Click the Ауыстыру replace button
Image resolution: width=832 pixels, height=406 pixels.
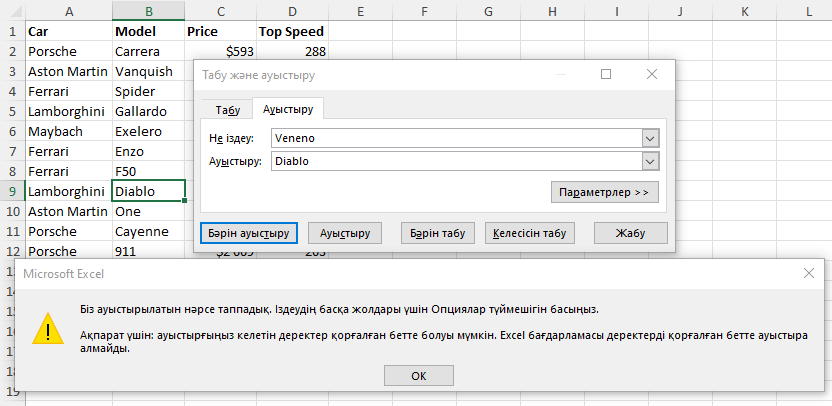pos(345,233)
